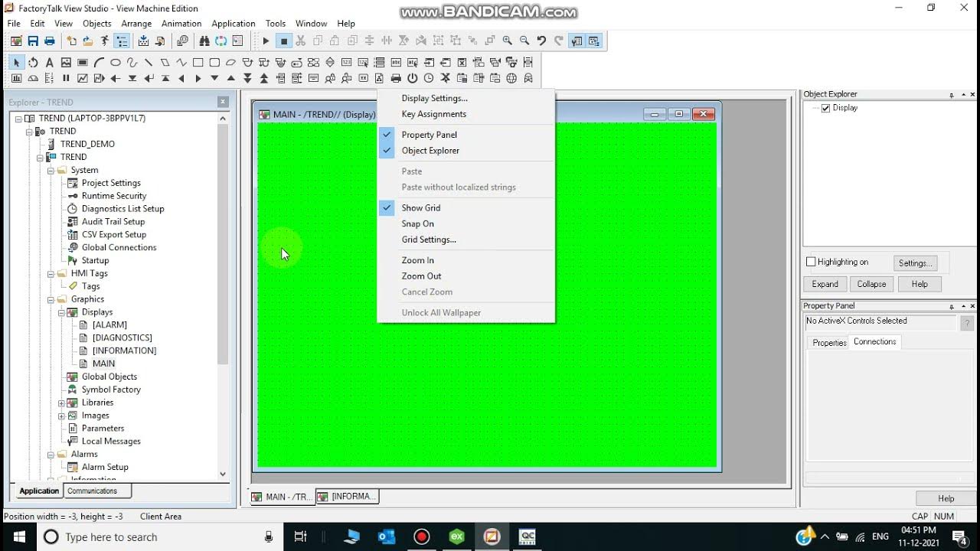Image resolution: width=980 pixels, height=551 pixels.
Task: Click Help next to Collapse button
Action: point(920,284)
